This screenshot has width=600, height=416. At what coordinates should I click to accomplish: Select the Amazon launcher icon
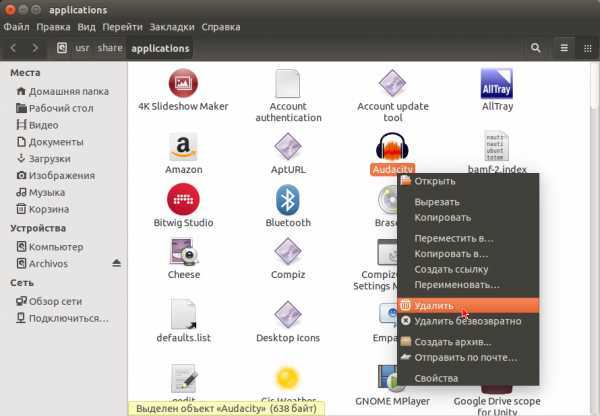(183, 147)
